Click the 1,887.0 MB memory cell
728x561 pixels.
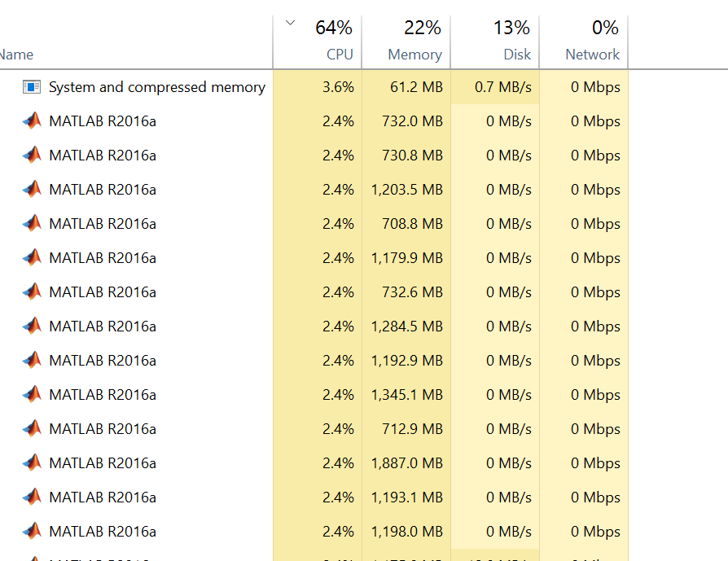tap(406, 463)
